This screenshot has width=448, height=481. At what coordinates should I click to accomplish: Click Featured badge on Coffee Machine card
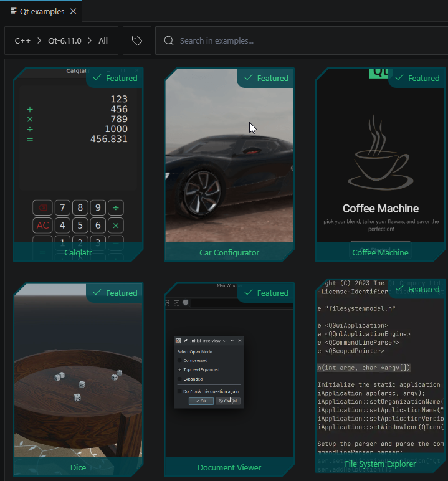417,78
